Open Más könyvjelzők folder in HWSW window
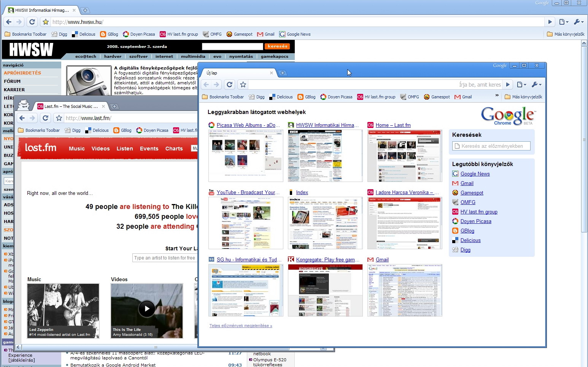This screenshot has height=367, width=588. [566, 34]
